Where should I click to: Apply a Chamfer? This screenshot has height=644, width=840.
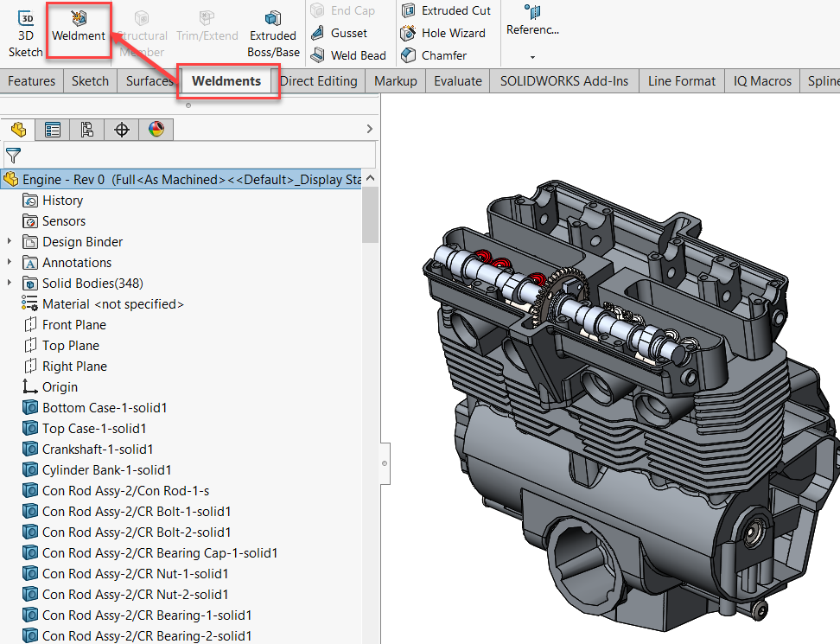(434, 55)
